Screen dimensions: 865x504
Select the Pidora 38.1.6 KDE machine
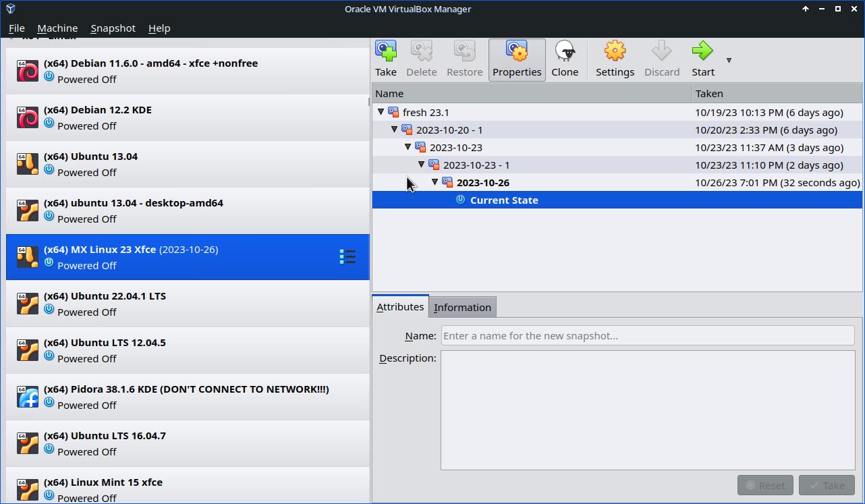[188, 397]
